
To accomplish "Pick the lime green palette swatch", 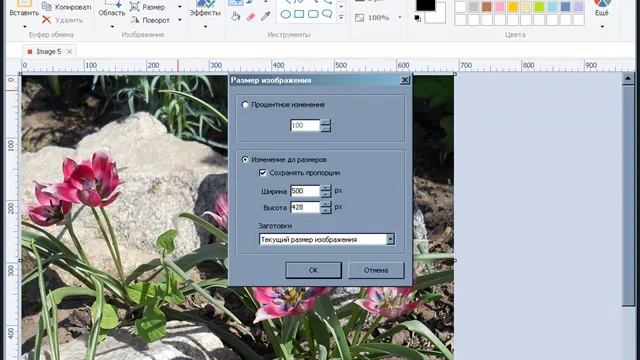I will pos(539,7).
